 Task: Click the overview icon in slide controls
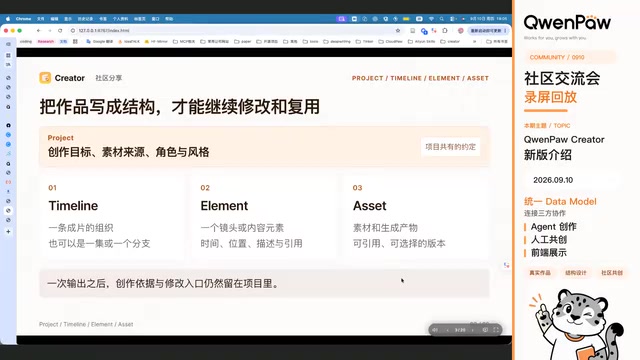(x=485, y=330)
